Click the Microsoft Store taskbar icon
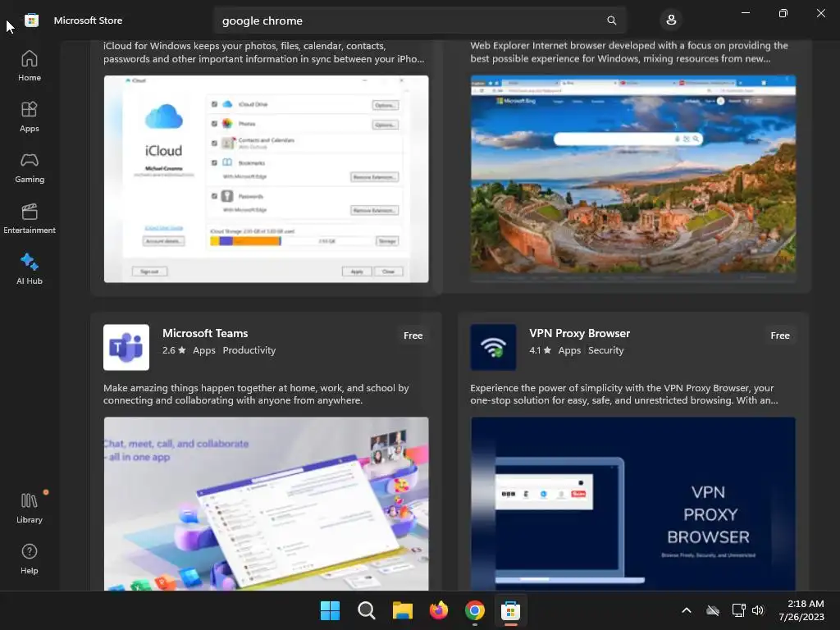This screenshot has height=630, width=840. pos(510,610)
